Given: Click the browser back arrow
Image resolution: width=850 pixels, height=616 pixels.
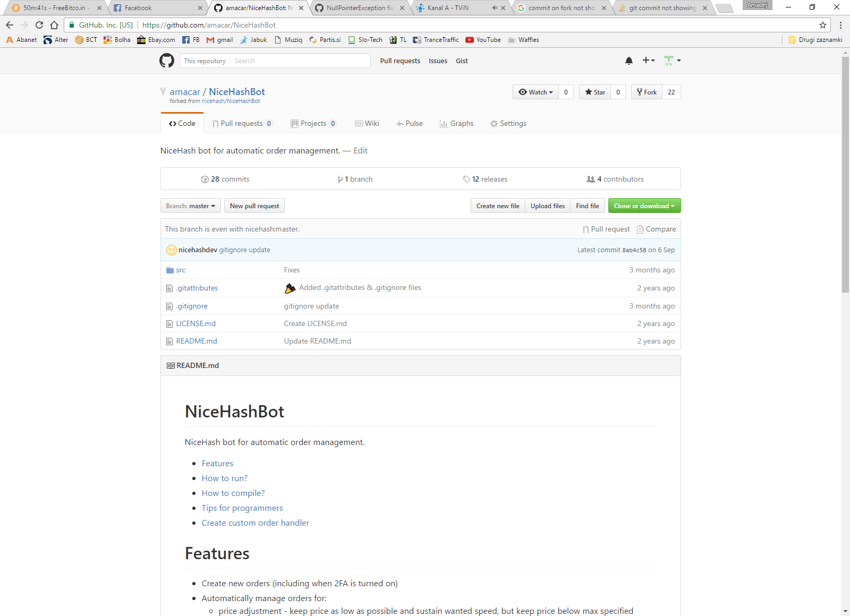Looking at the screenshot, I should coord(10,25).
